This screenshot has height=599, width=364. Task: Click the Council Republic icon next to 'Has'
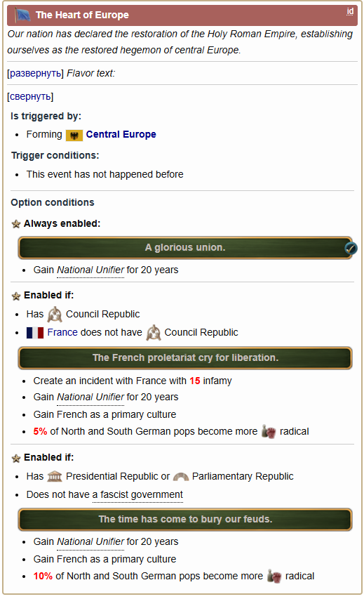point(55,315)
